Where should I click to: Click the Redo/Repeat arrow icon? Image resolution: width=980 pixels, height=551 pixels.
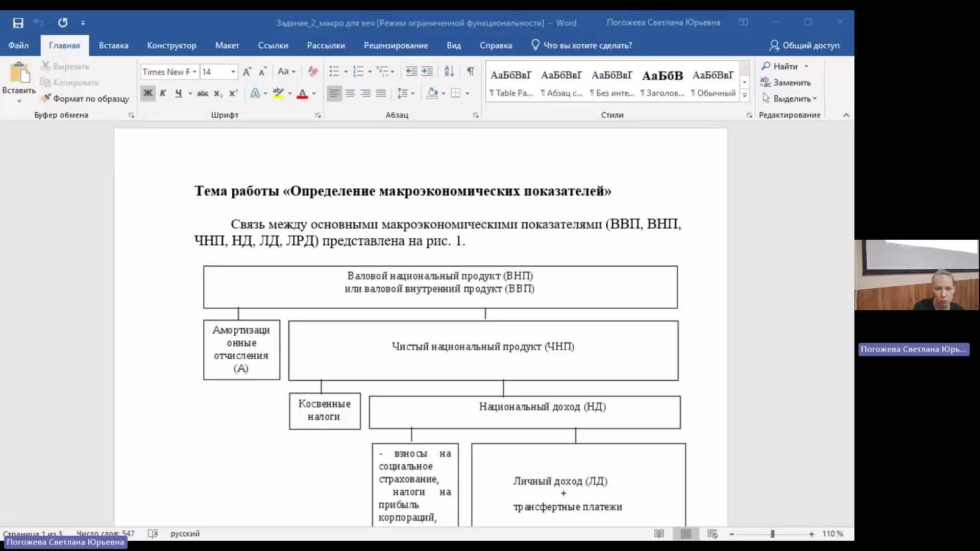pyautogui.click(x=63, y=23)
